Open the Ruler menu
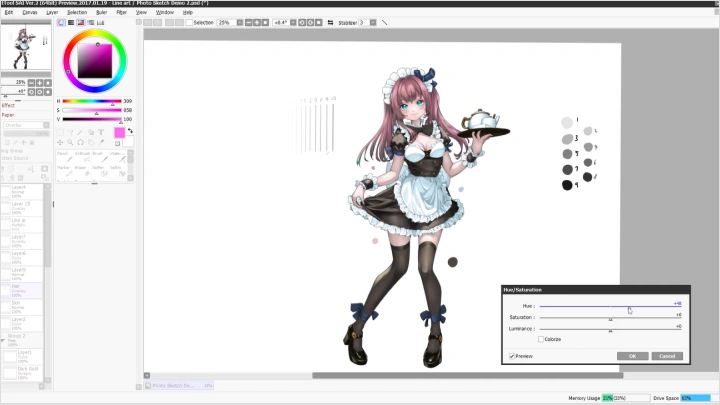This screenshot has width=720, height=405. (x=101, y=12)
